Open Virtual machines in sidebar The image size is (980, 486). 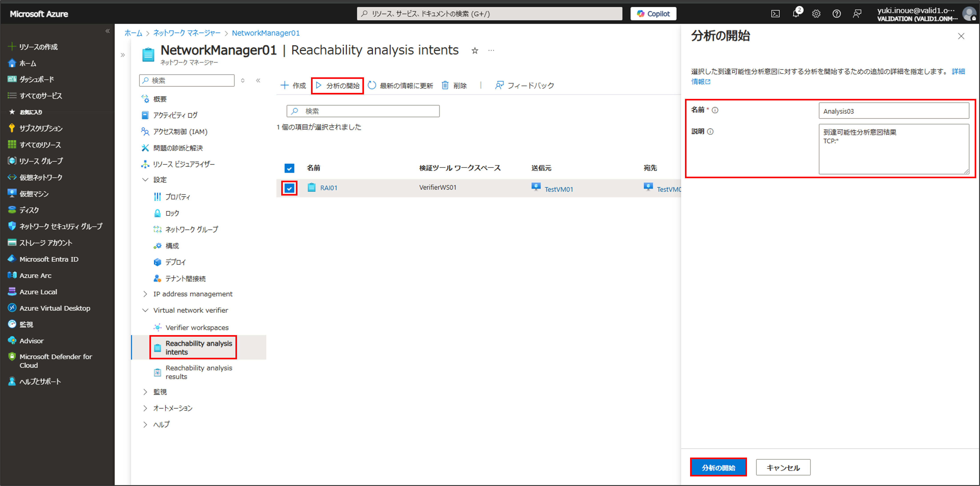[28, 194]
